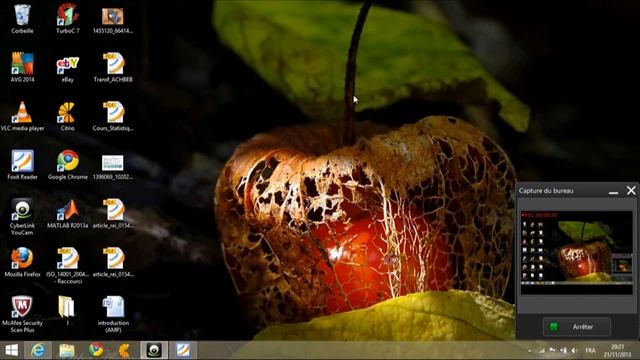Select the introduction (AMP) Word document
Image resolution: width=640 pixels, height=360 pixels.
pyautogui.click(x=113, y=313)
